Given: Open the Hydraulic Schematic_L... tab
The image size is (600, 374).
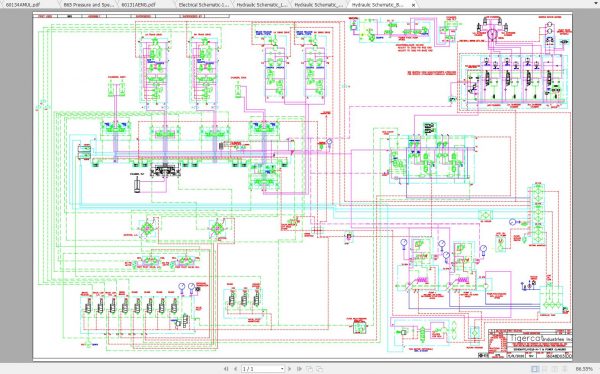Looking at the screenshot, I should coord(261,5).
